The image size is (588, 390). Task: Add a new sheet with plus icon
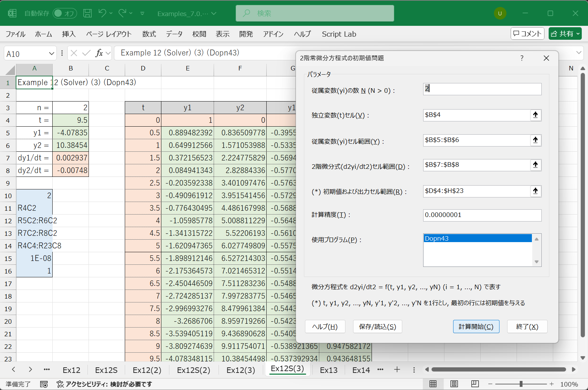coord(397,370)
